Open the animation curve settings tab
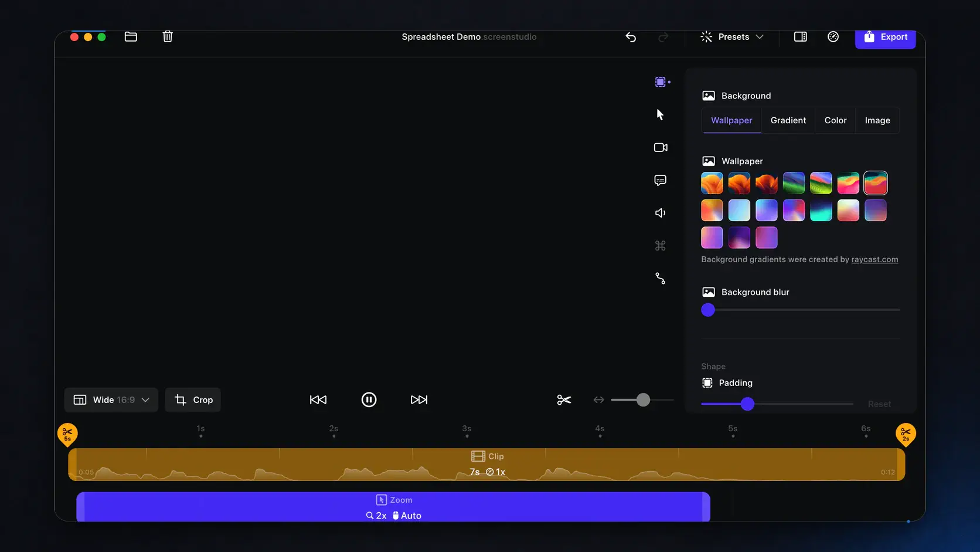The height and width of the screenshot is (552, 980). coord(661,279)
